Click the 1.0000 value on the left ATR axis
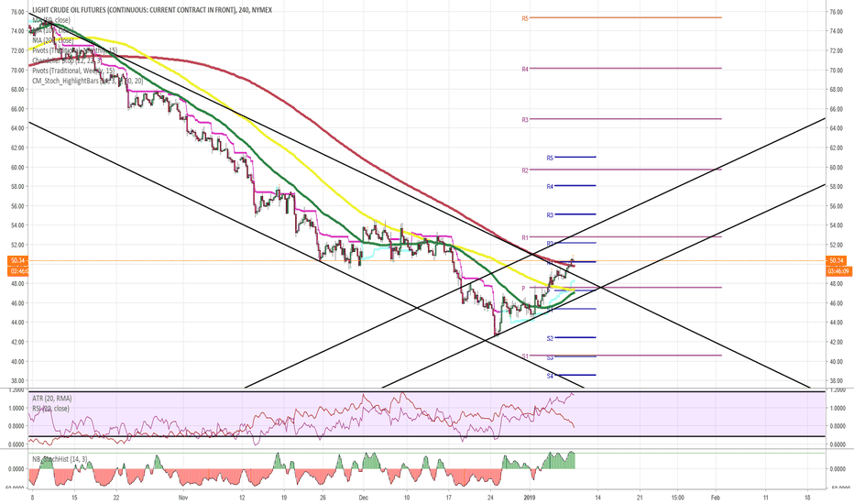 16,408
